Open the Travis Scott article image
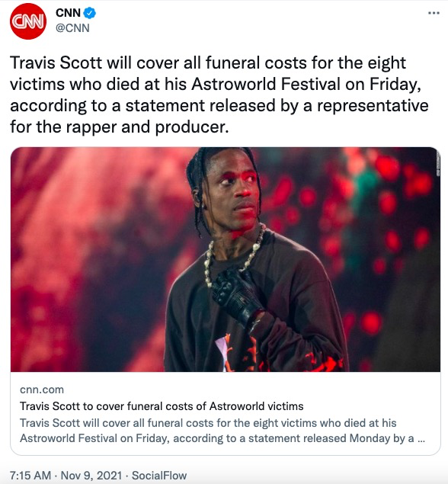Image resolution: width=448 pixels, height=484 pixels. click(x=226, y=259)
